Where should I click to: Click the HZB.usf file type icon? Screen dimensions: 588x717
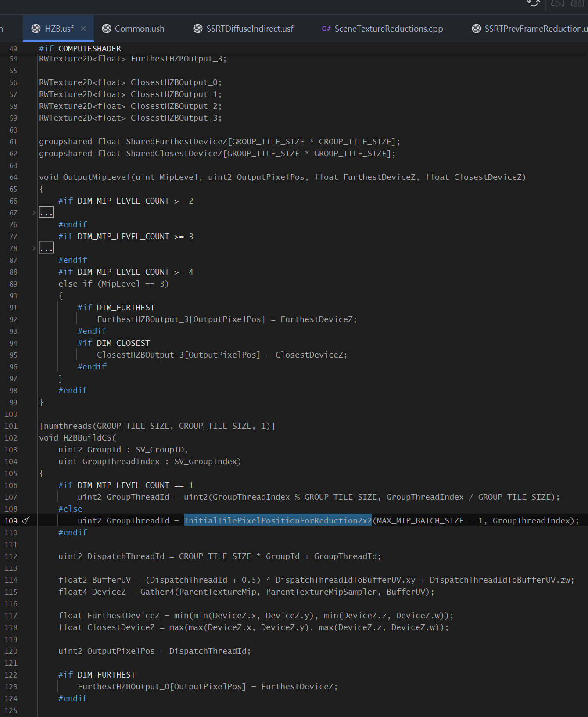pyautogui.click(x=36, y=29)
